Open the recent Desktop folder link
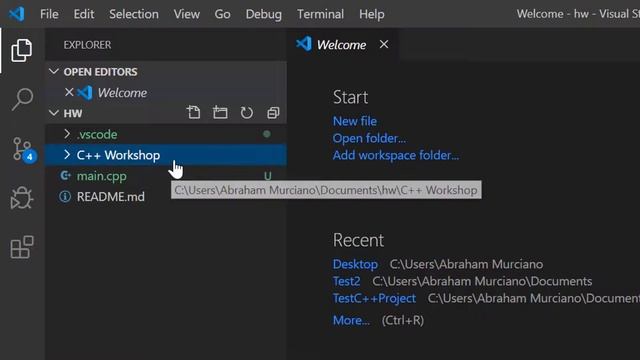This screenshot has height=360, width=640. [x=355, y=264]
